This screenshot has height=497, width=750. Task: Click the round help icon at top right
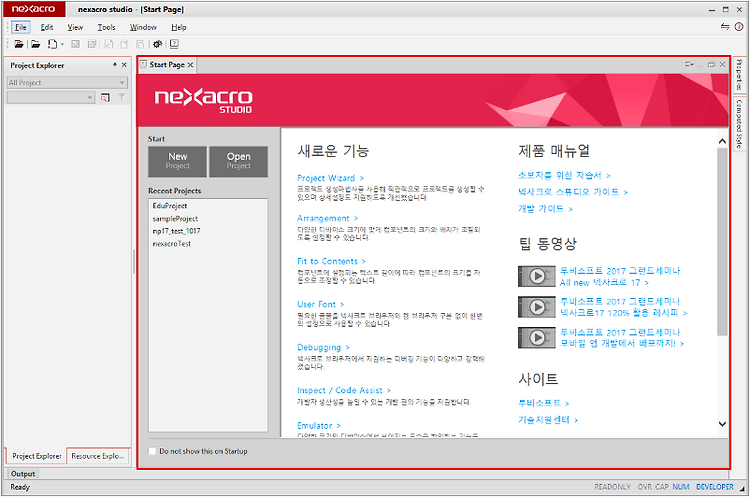tap(739, 27)
